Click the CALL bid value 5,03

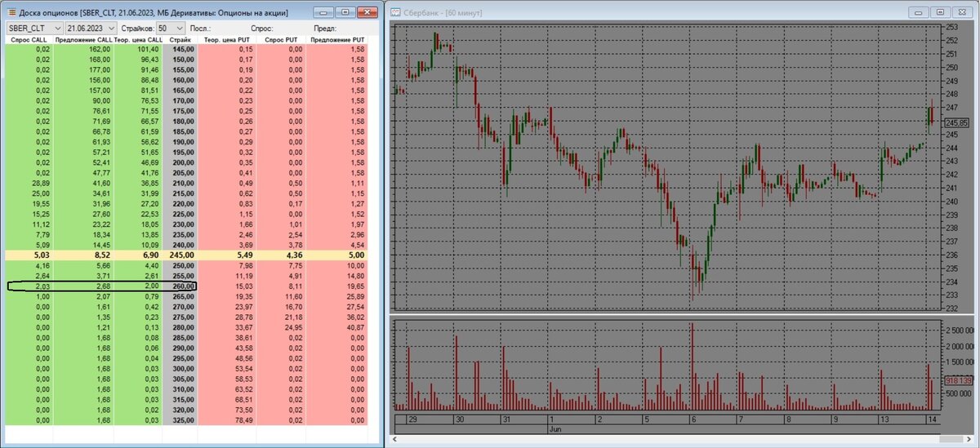40,255
